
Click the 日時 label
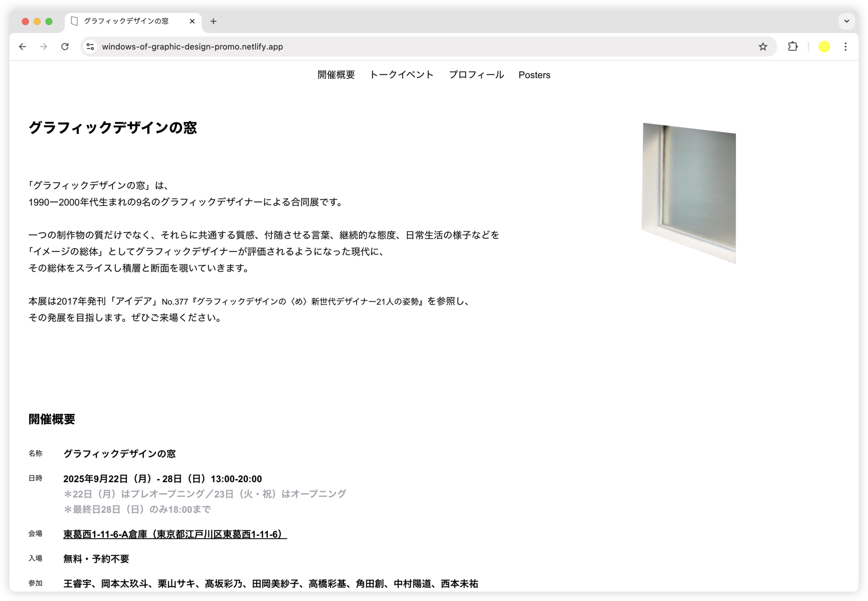click(35, 478)
